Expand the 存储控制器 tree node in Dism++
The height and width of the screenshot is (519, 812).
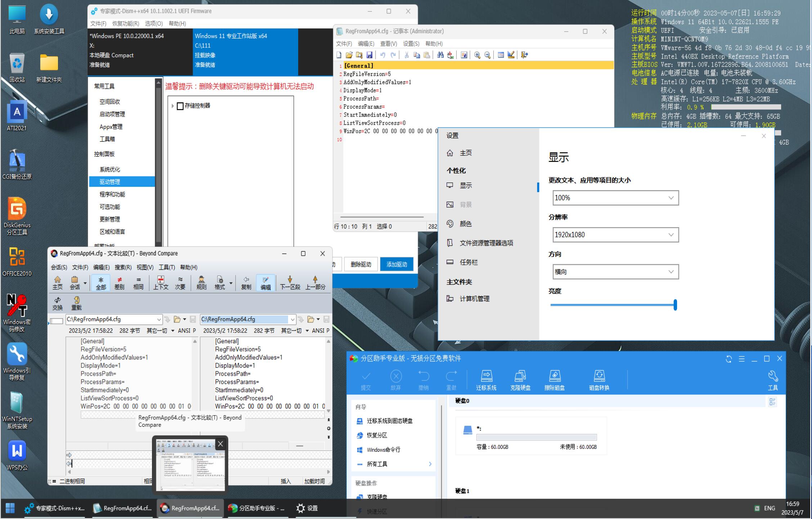pos(172,106)
